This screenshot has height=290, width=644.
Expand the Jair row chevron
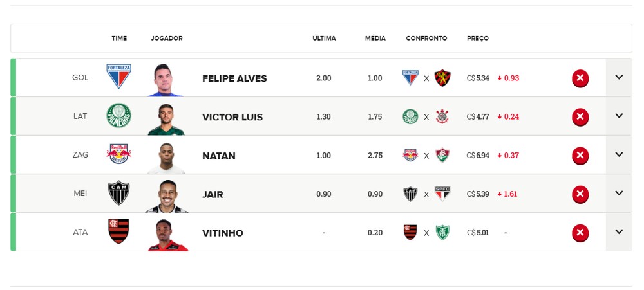[x=619, y=193]
